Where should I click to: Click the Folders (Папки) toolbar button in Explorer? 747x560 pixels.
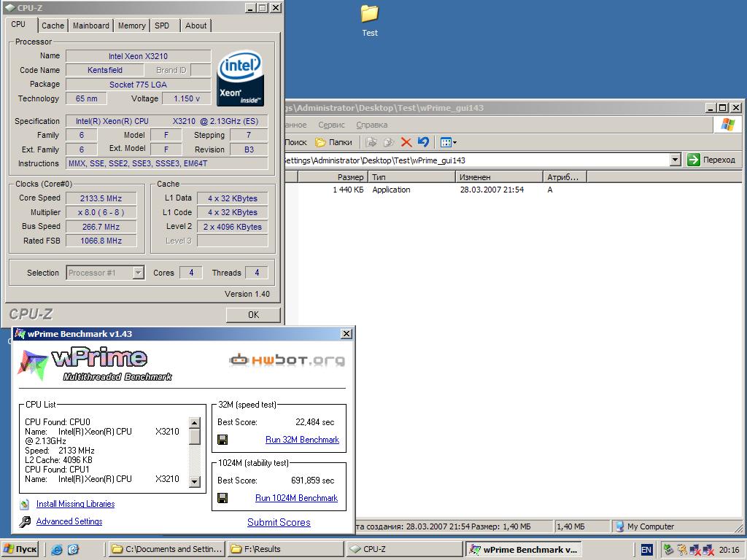pyautogui.click(x=333, y=142)
